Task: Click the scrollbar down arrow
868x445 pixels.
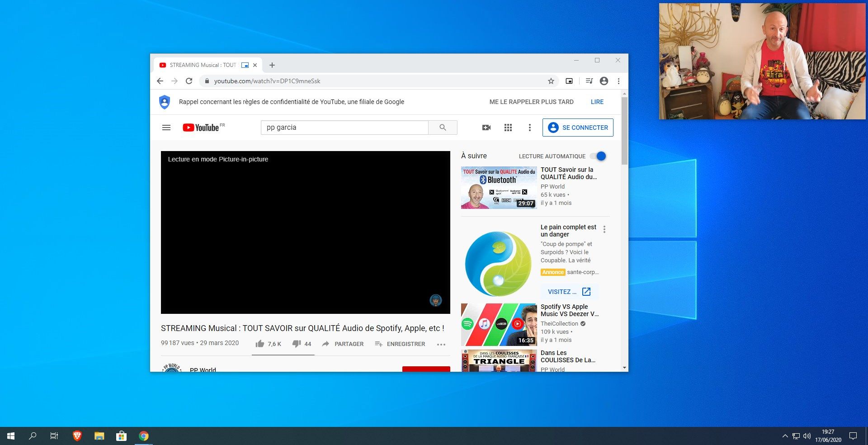Action: (x=624, y=368)
